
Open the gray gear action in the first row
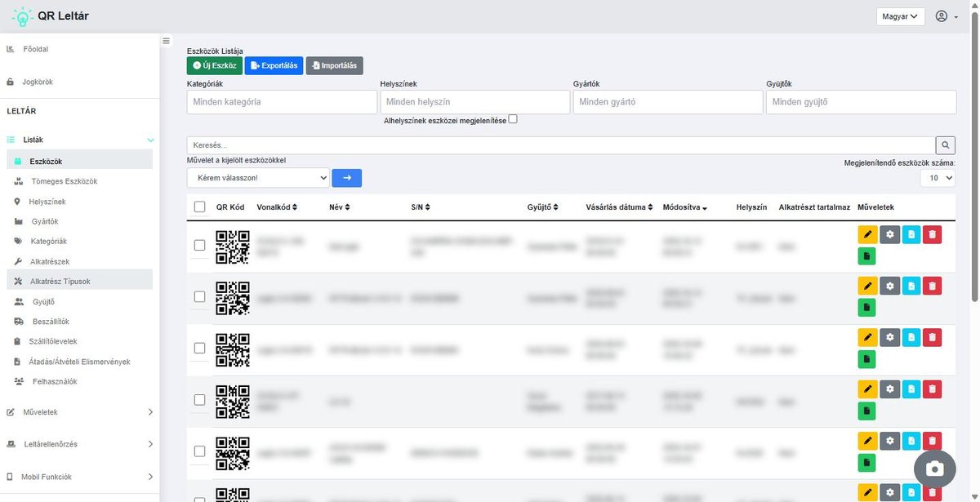coord(889,234)
